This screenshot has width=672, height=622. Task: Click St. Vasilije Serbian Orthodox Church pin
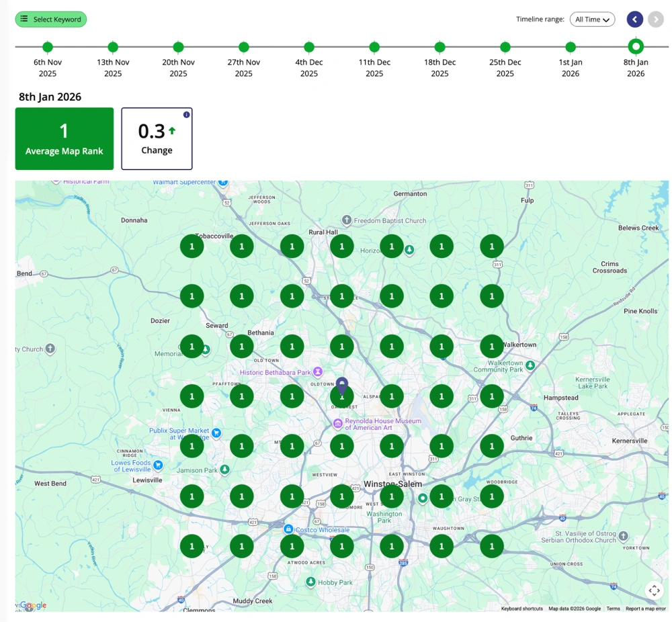tap(624, 535)
